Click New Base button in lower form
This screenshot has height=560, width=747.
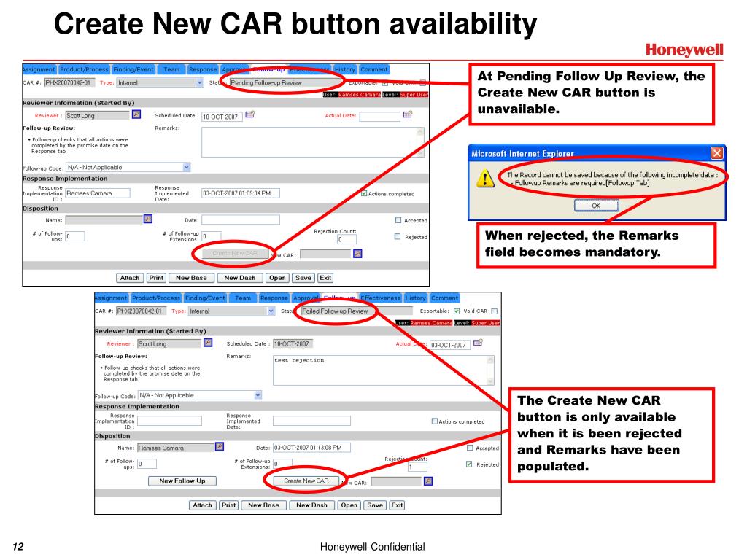(x=263, y=505)
